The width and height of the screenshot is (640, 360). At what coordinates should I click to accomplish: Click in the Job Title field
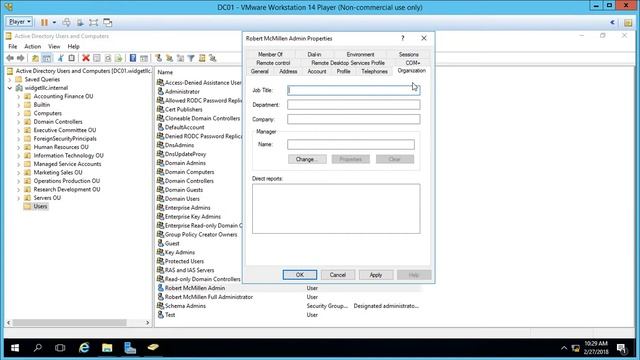353,90
